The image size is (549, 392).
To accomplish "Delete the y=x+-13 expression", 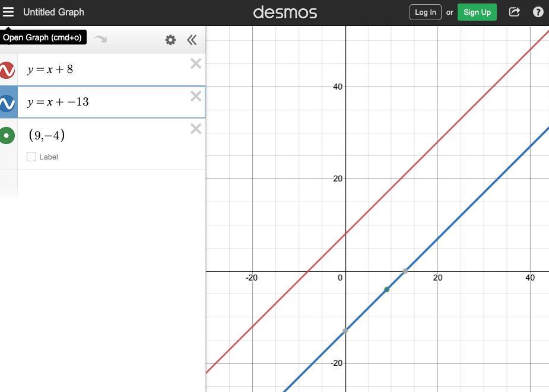I will [x=196, y=96].
